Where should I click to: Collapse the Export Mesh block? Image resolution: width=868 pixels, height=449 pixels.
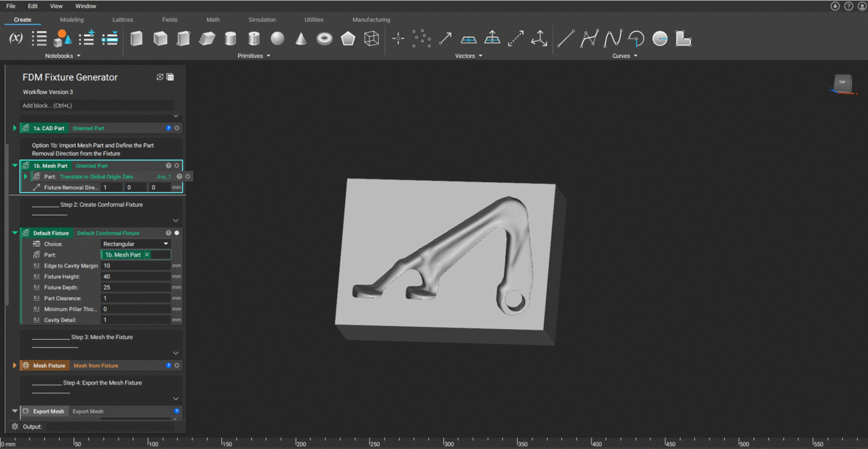click(x=14, y=411)
